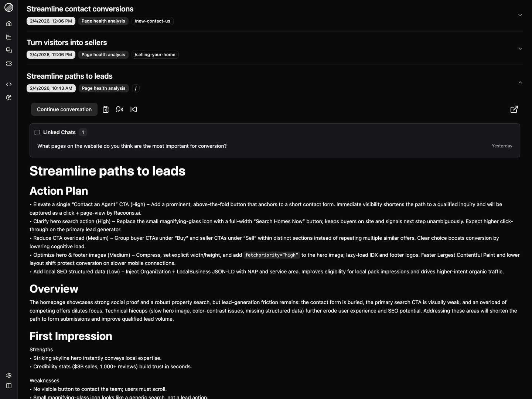
Task: Click the /new-contact-us page tag
Action: [x=152, y=21]
